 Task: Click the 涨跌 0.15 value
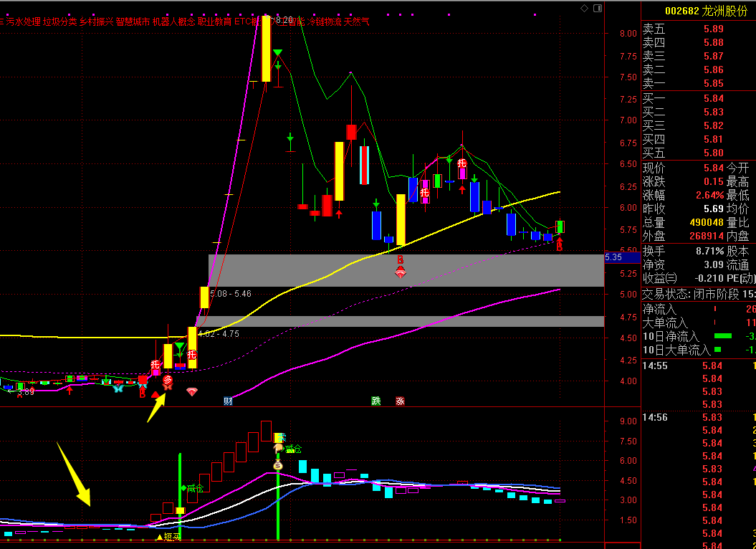(714, 182)
